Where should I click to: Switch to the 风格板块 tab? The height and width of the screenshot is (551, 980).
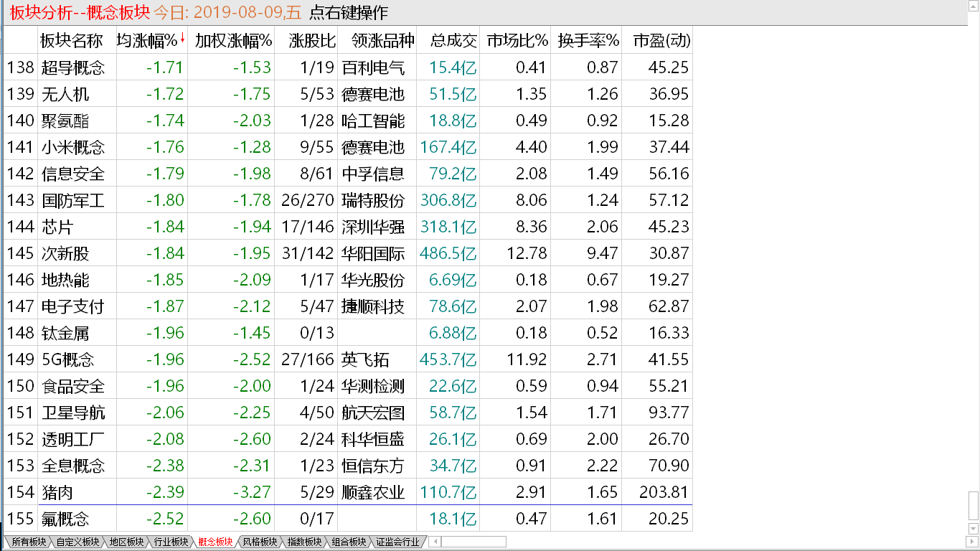click(260, 542)
